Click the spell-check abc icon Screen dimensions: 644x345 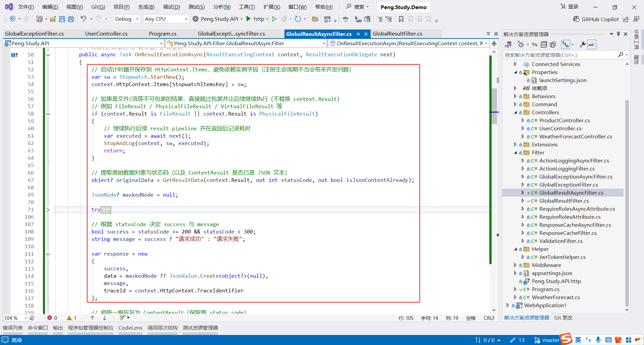tap(346, 19)
